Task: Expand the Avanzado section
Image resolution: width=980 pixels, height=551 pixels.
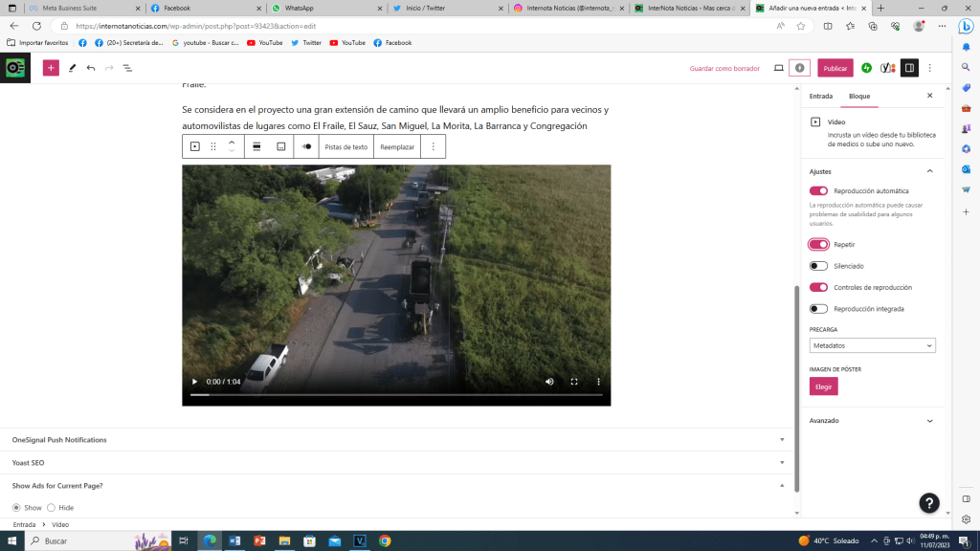Action: [x=872, y=420]
